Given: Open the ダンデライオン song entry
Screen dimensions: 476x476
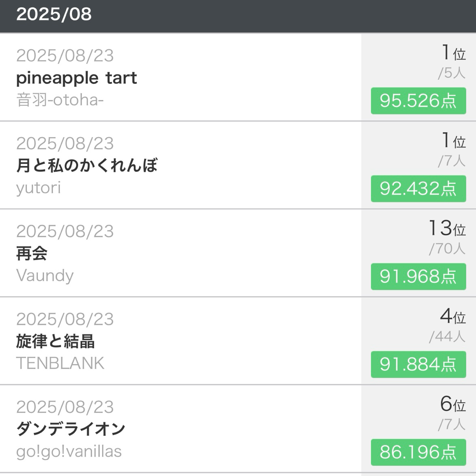Looking at the screenshot, I should (x=71, y=429).
